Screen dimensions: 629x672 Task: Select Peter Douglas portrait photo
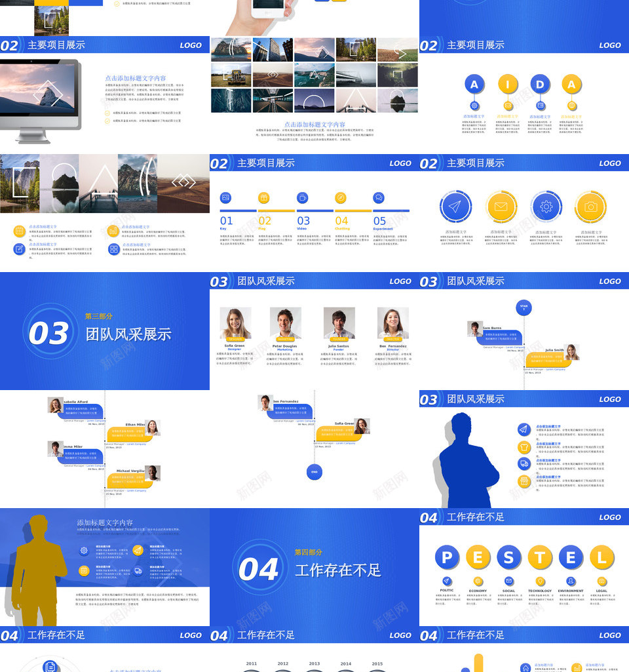(286, 323)
